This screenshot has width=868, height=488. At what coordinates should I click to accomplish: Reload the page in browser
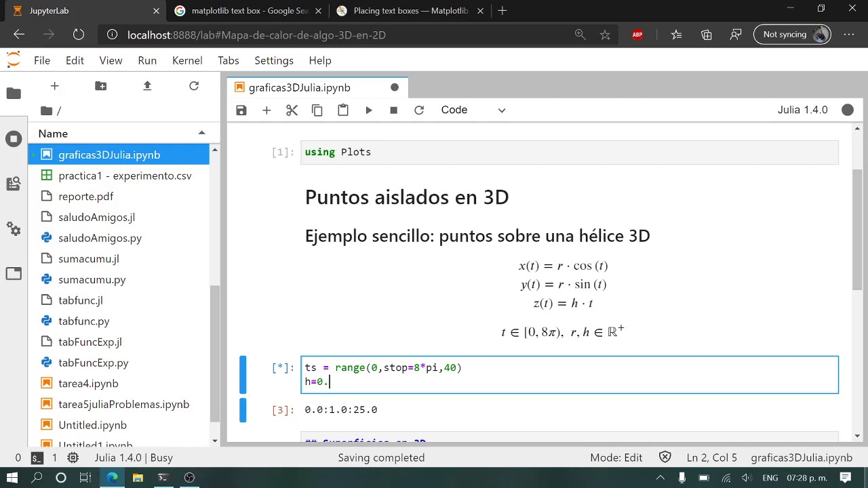tap(78, 35)
